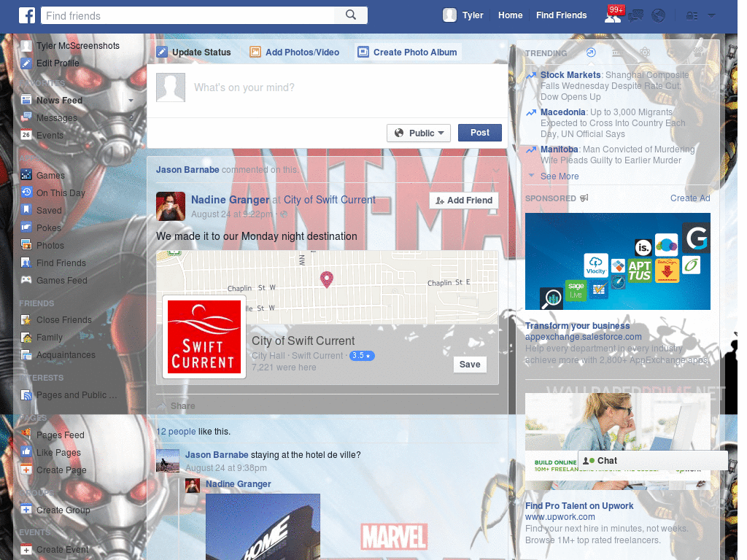Image resolution: width=747 pixels, height=560 pixels.
Task: Save the City of Swift Current place
Action: (470, 365)
